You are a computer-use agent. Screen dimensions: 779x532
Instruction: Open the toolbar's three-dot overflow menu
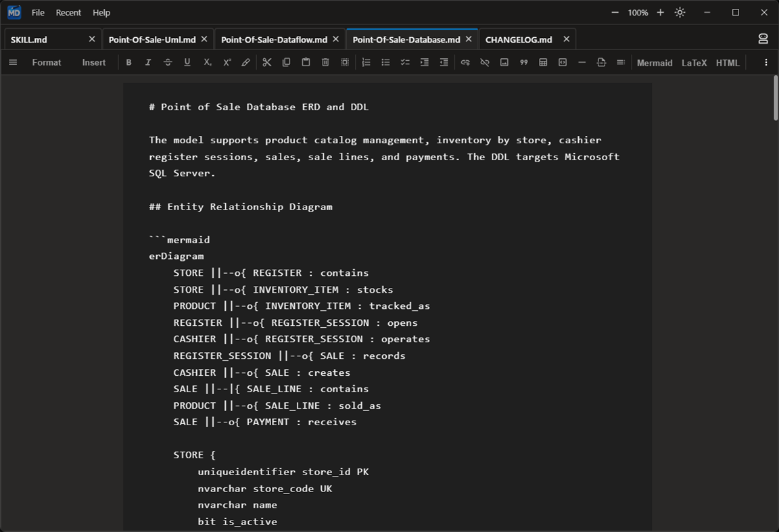(766, 63)
